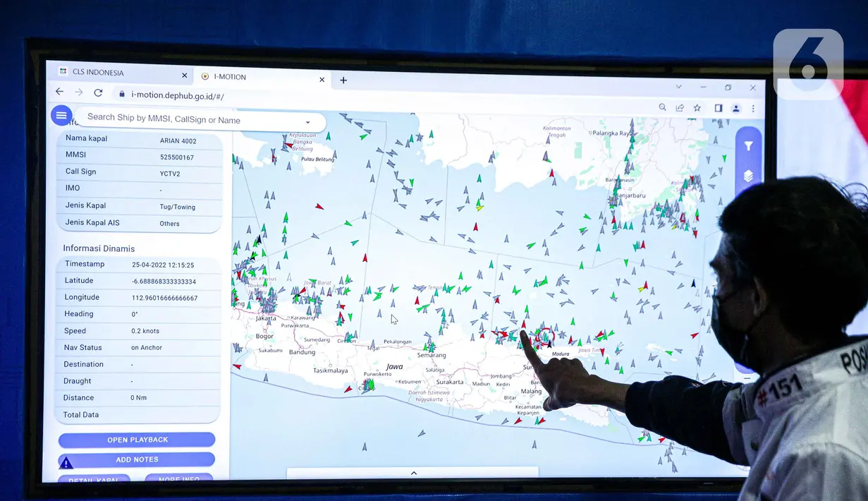Close the CLS INDONESIA tab
Image resolution: width=868 pixels, height=501 pixels.
tap(185, 75)
